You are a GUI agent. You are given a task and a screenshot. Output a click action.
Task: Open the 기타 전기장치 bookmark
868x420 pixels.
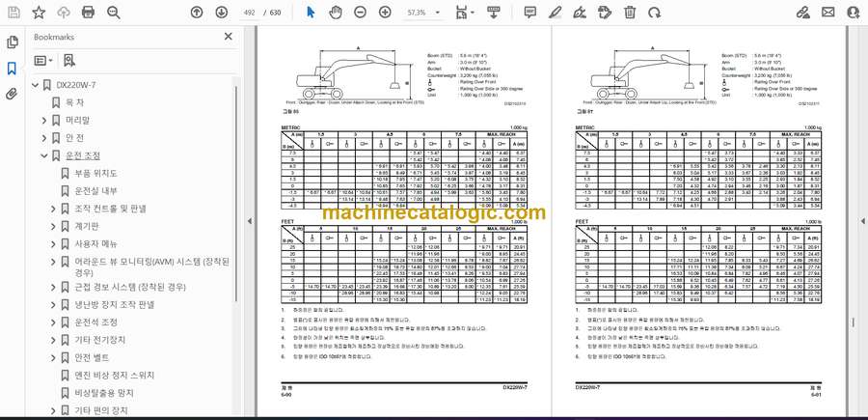(x=99, y=340)
